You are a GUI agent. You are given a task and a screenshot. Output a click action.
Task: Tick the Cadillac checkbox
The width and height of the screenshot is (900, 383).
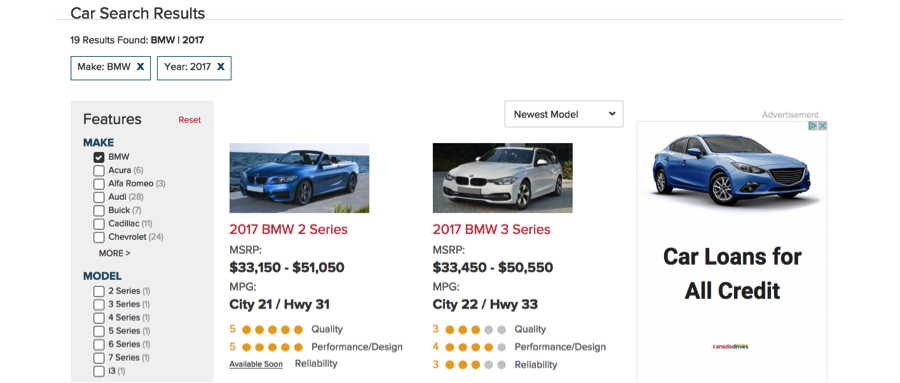coord(99,224)
